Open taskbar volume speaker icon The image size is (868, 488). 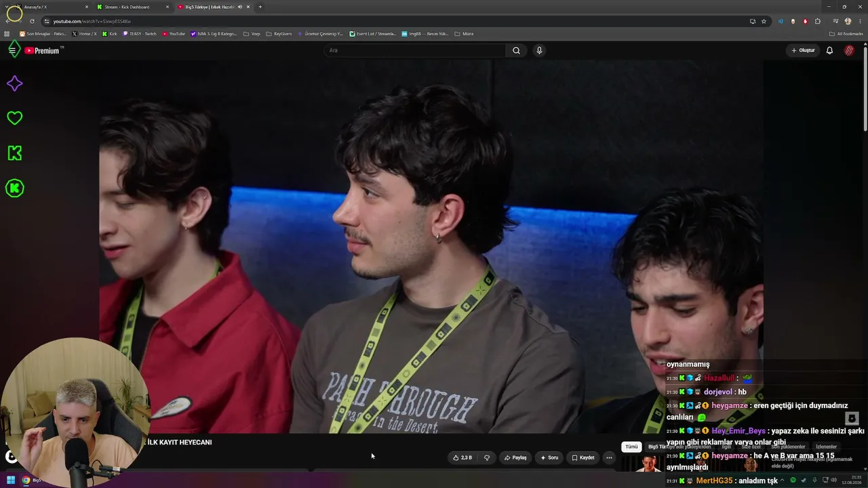coord(833,481)
